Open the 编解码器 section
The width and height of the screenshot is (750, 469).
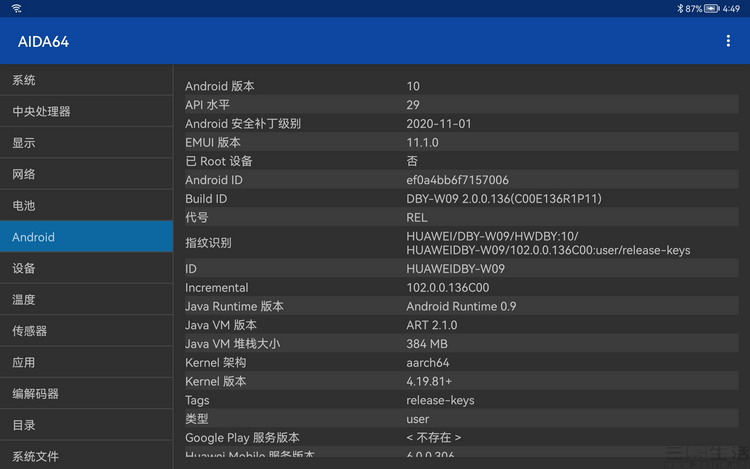[x=86, y=393]
